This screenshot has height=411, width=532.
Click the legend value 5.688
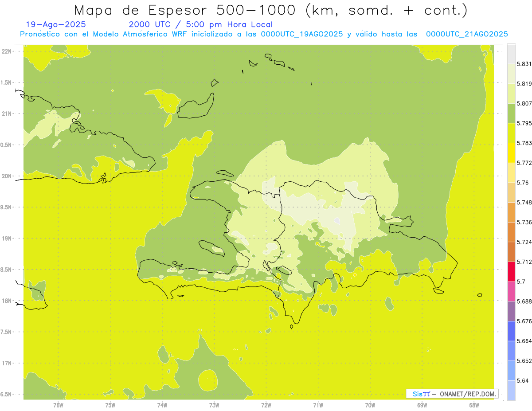(524, 301)
